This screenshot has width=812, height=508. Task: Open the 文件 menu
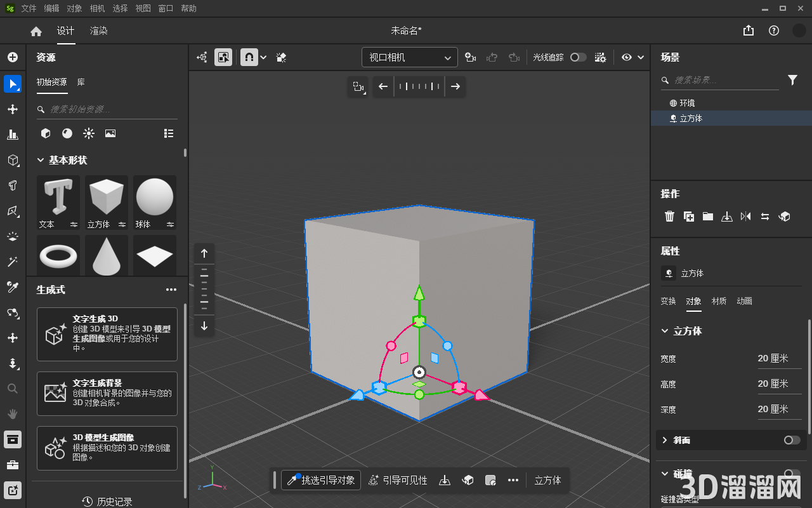pos(28,8)
